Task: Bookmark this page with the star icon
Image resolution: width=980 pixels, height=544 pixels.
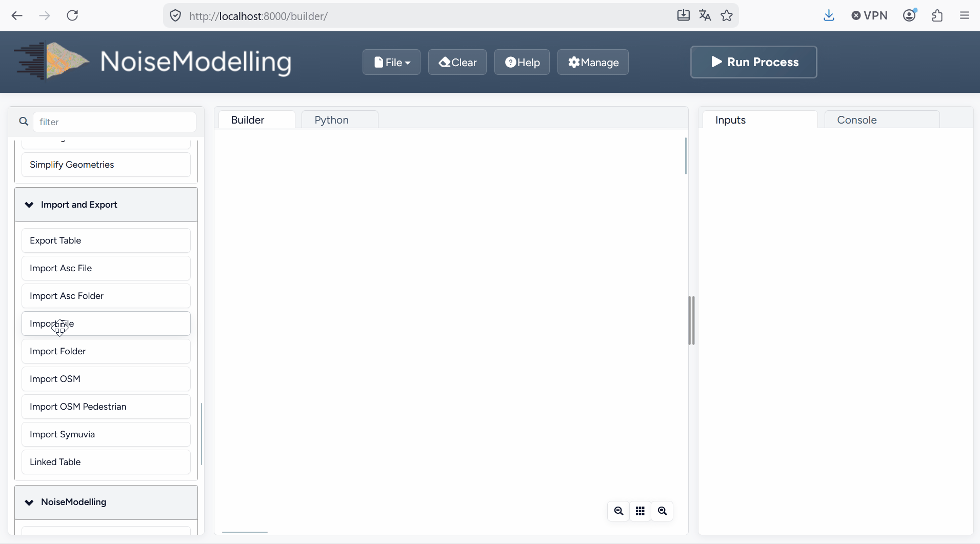Action: tap(727, 15)
